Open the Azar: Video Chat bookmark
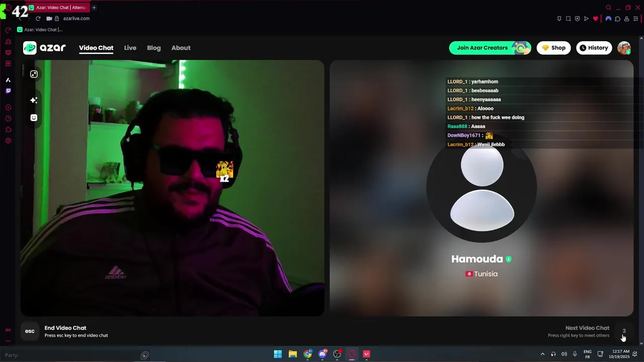644x362 pixels. coord(40,30)
